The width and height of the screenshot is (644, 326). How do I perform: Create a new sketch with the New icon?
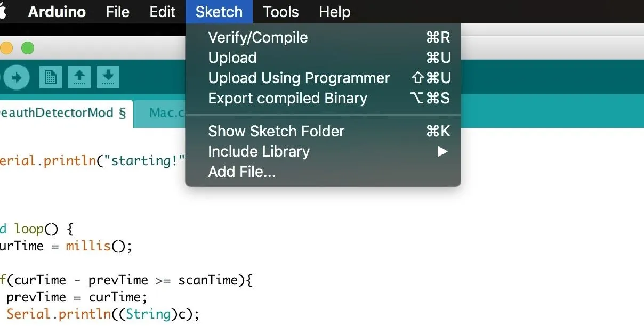tap(51, 78)
